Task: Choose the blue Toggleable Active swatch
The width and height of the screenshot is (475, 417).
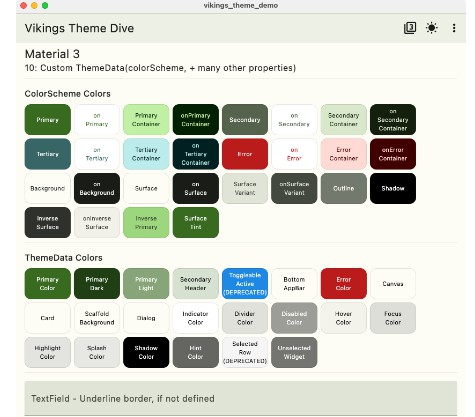Action: 245,284
